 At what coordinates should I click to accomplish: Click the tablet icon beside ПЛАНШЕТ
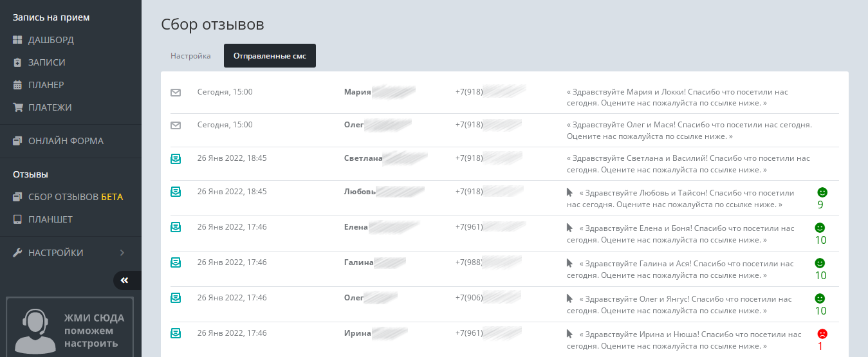(17, 219)
